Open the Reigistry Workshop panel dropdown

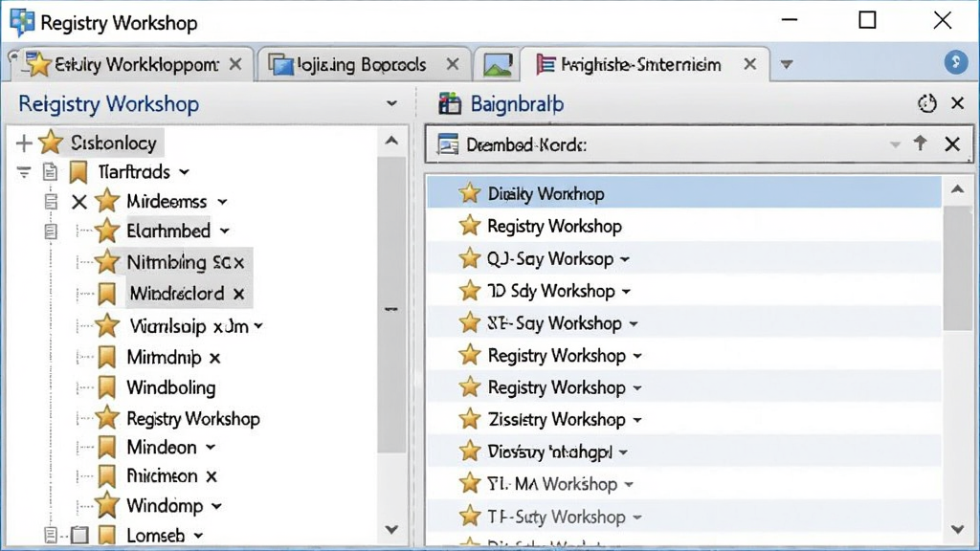[391, 103]
